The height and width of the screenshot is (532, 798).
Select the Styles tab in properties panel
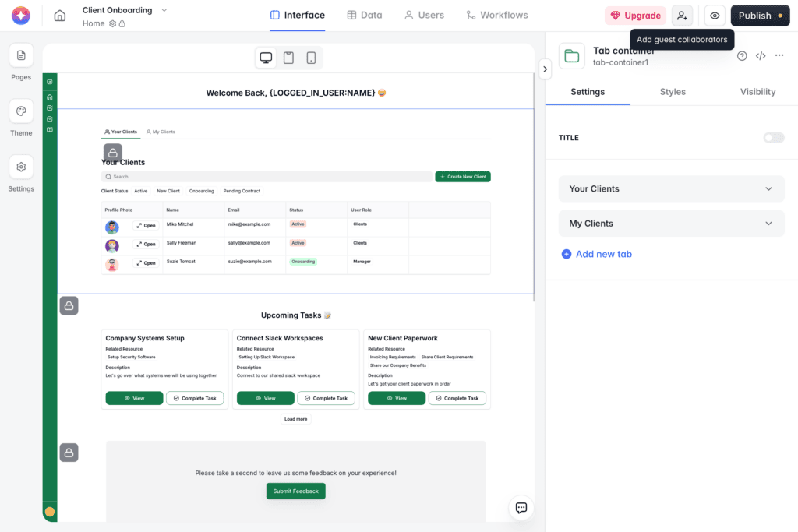pos(673,92)
